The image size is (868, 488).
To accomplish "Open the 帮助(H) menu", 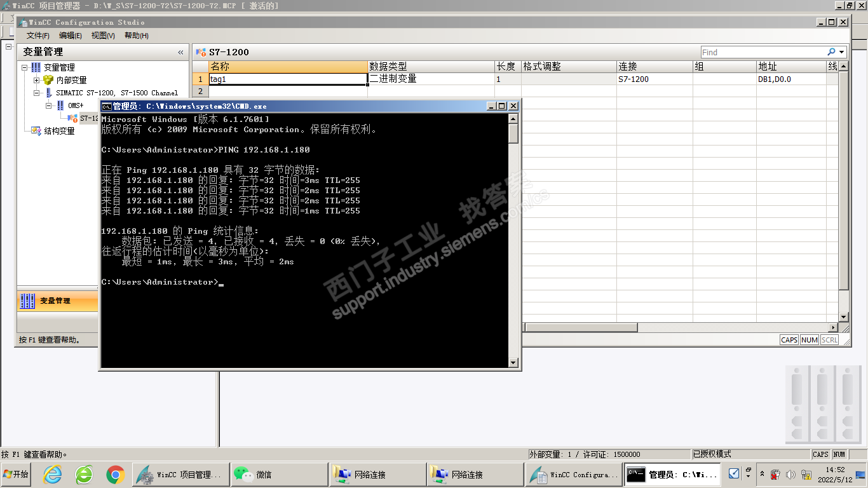I will pyautogui.click(x=137, y=36).
